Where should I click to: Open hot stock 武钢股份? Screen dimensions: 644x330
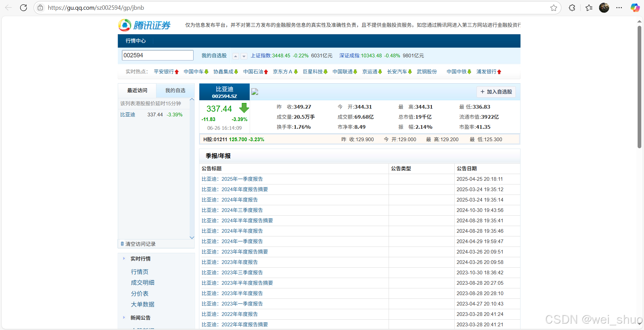pyautogui.click(x=427, y=72)
